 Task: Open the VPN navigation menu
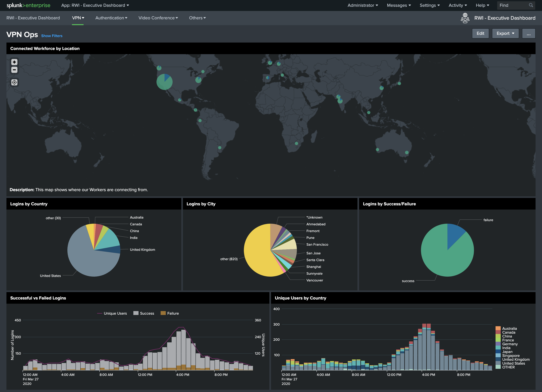click(78, 18)
